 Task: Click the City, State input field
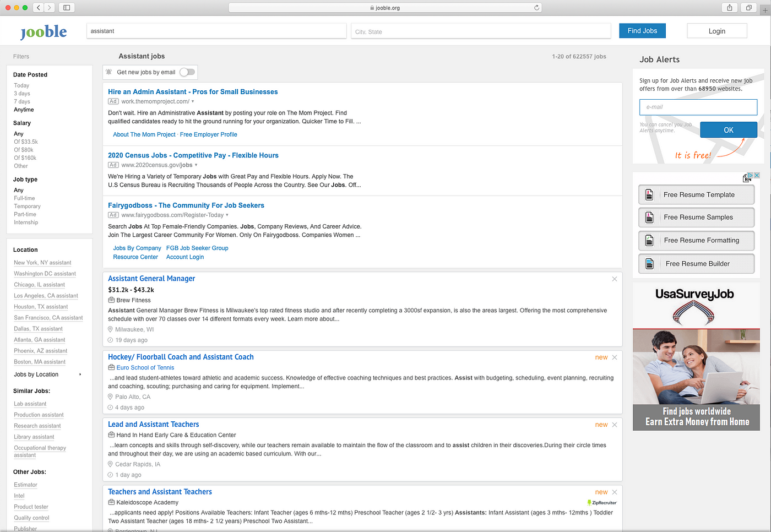(x=481, y=31)
